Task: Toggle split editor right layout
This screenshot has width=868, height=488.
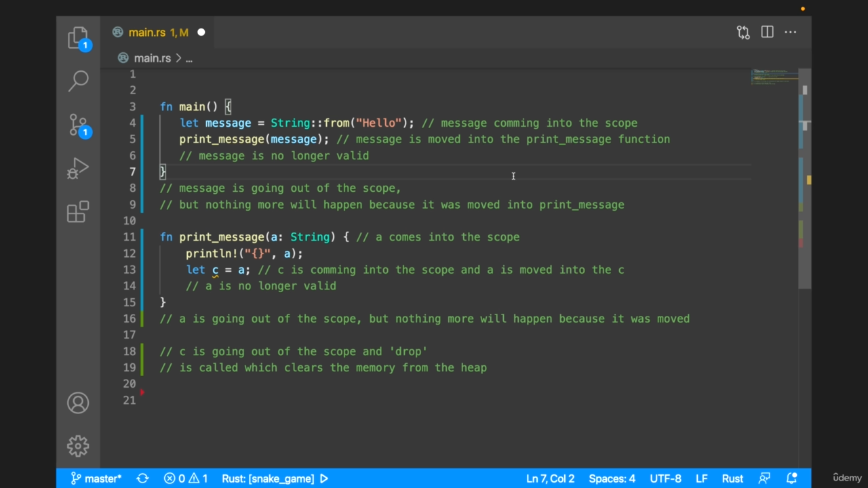Action: 767,33
